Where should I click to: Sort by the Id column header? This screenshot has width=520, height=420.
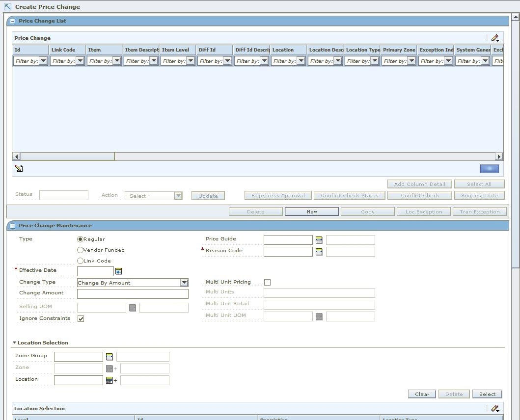(30, 50)
